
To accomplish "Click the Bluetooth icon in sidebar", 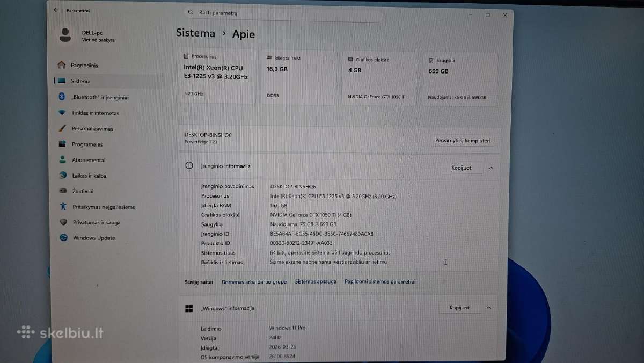I will coord(62,97).
